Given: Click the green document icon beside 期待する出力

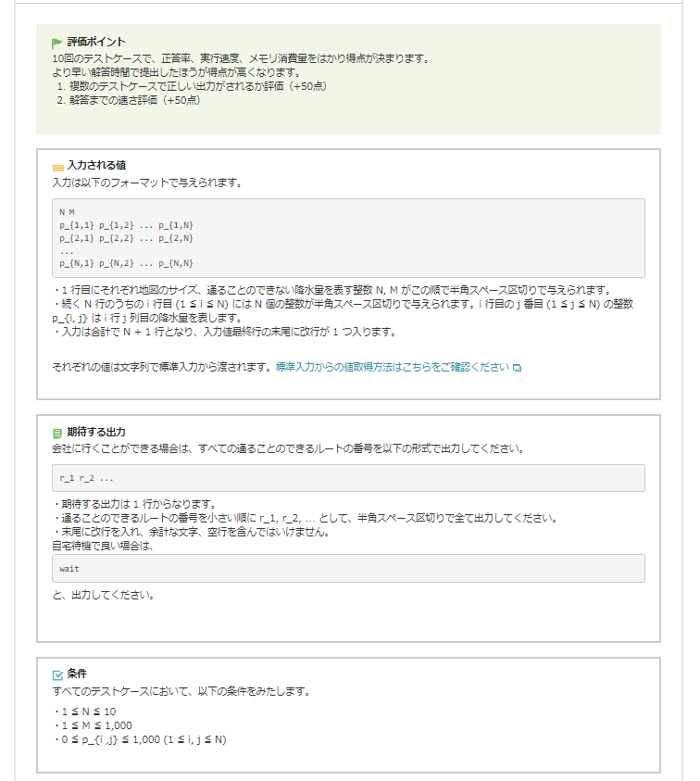Looking at the screenshot, I should point(57,433).
